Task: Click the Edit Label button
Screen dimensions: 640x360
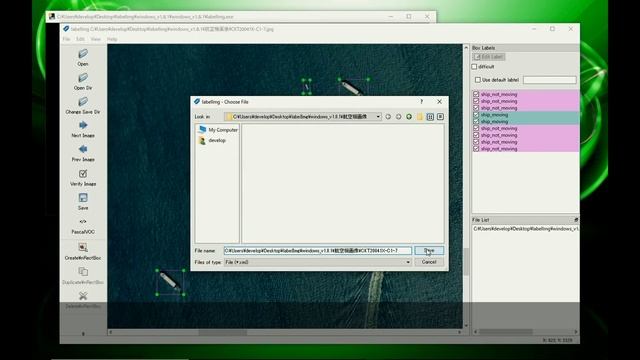Action: point(489,57)
